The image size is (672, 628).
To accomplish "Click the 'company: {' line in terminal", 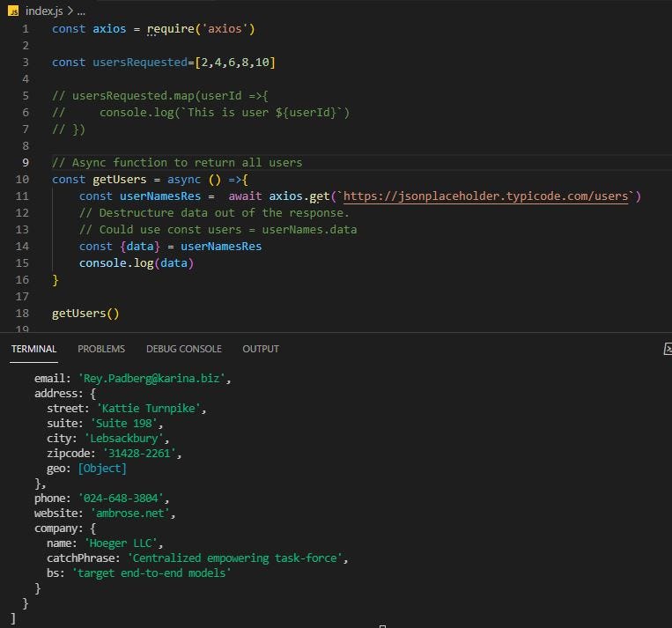I will [x=65, y=528].
